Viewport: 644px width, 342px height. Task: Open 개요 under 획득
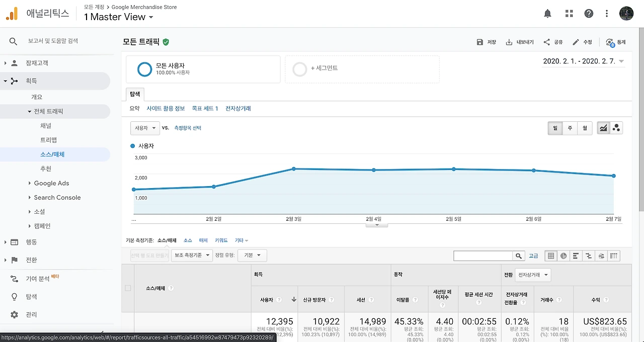37,97
